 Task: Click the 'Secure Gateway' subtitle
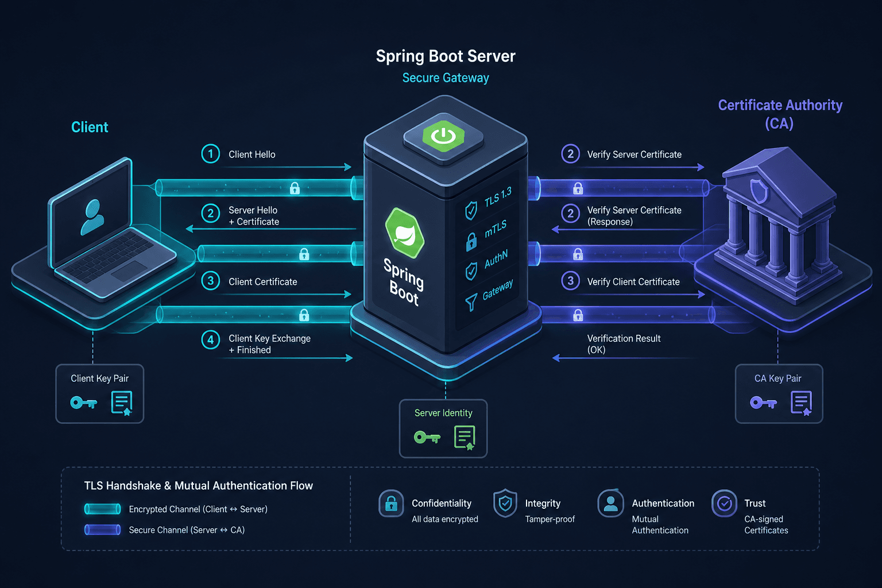point(446,78)
